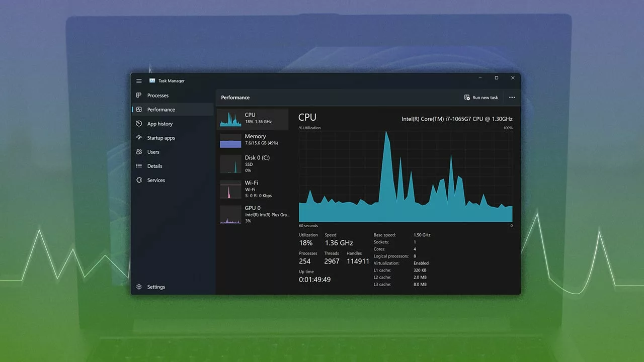Open the Startup apps page
The width and height of the screenshot is (644, 362).
tap(161, 138)
